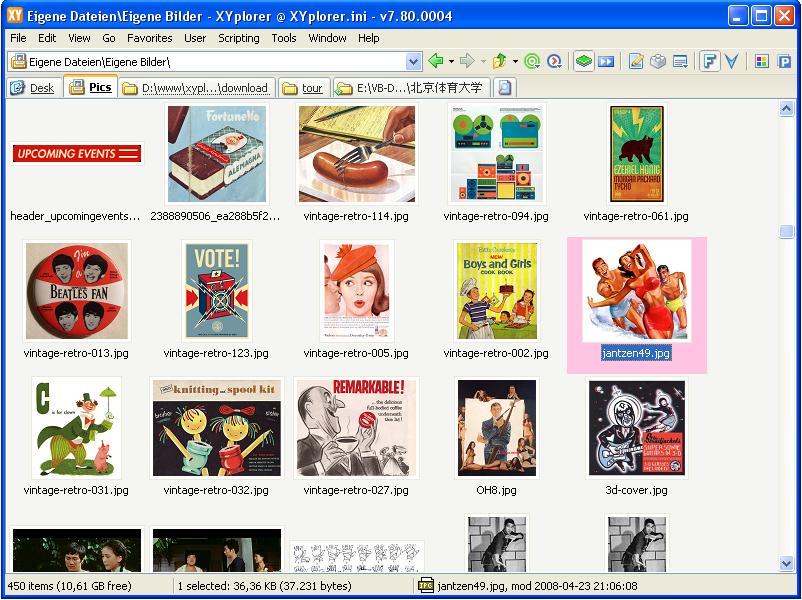Expand the address bar dropdown
The image size is (802, 600).
[413, 62]
